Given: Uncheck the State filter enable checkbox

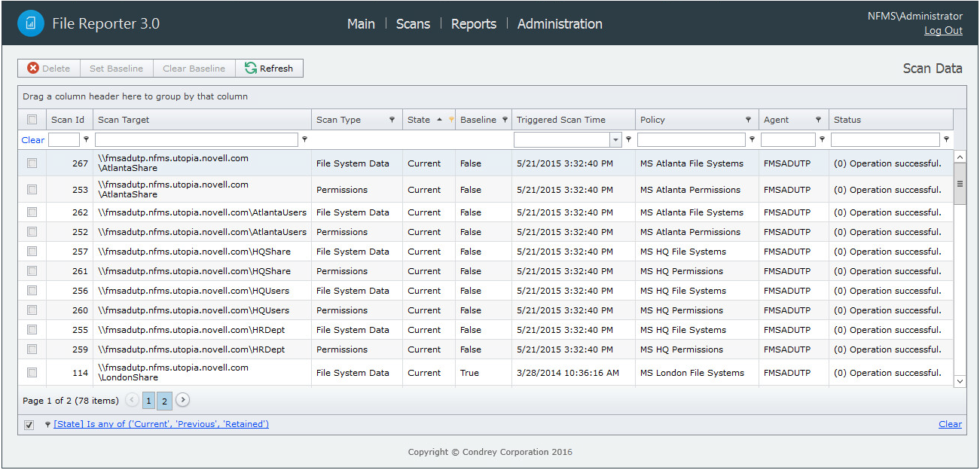Looking at the screenshot, I should point(29,425).
